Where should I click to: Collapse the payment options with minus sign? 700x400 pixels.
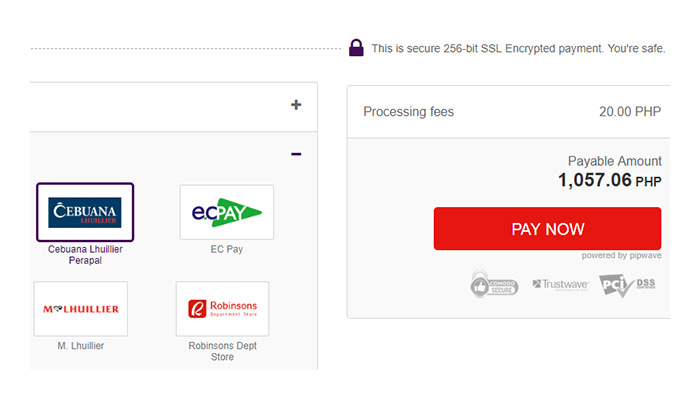296,154
